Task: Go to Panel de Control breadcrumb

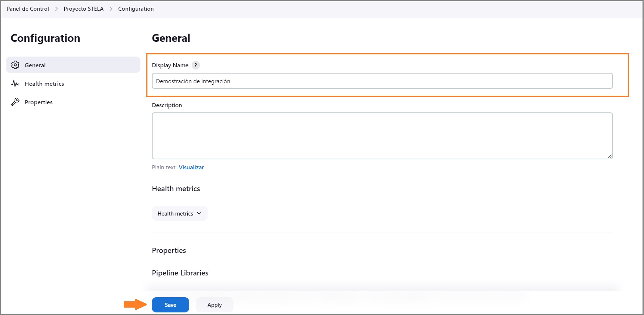Action: 28,9
